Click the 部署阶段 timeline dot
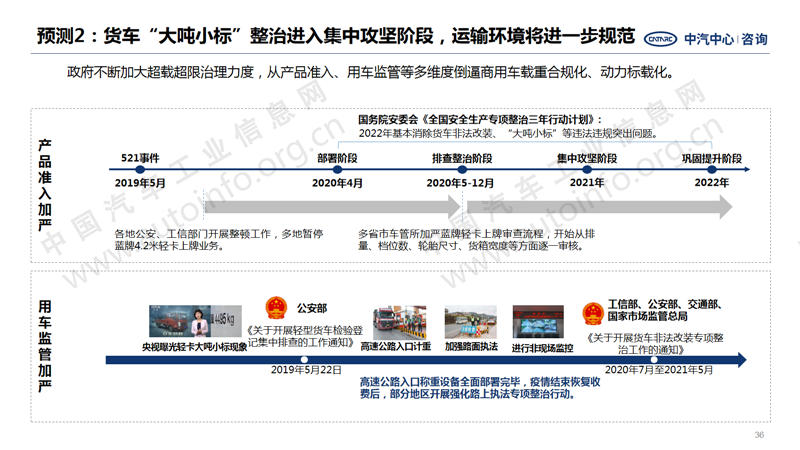The image size is (800, 450). coord(337,169)
